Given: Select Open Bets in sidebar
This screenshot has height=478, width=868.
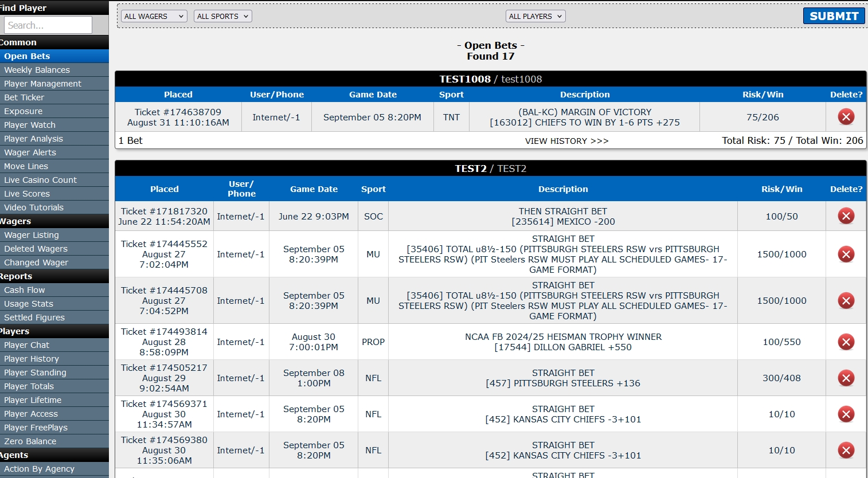Looking at the screenshot, I should pos(54,56).
